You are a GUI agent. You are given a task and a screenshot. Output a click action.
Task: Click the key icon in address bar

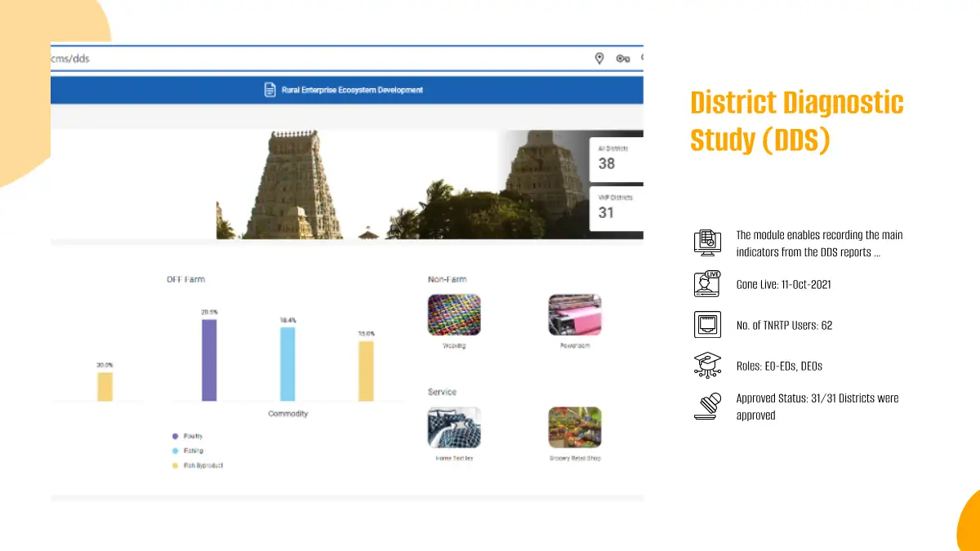[x=623, y=58]
